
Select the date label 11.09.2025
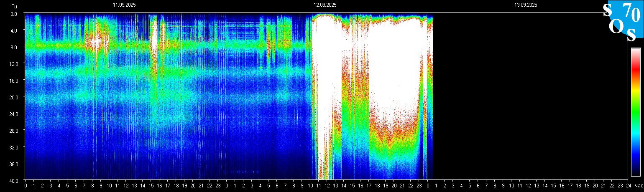tap(124, 5)
